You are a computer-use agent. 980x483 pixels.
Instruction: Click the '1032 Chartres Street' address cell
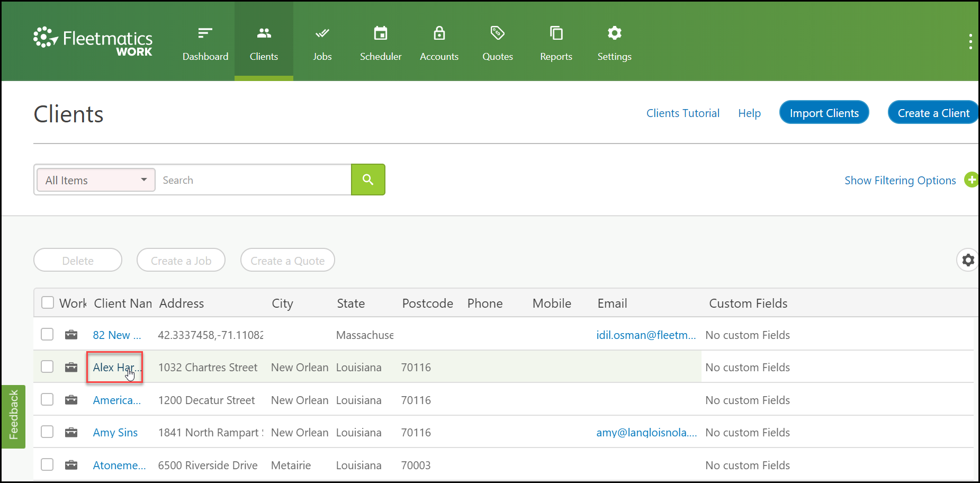[208, 367]
